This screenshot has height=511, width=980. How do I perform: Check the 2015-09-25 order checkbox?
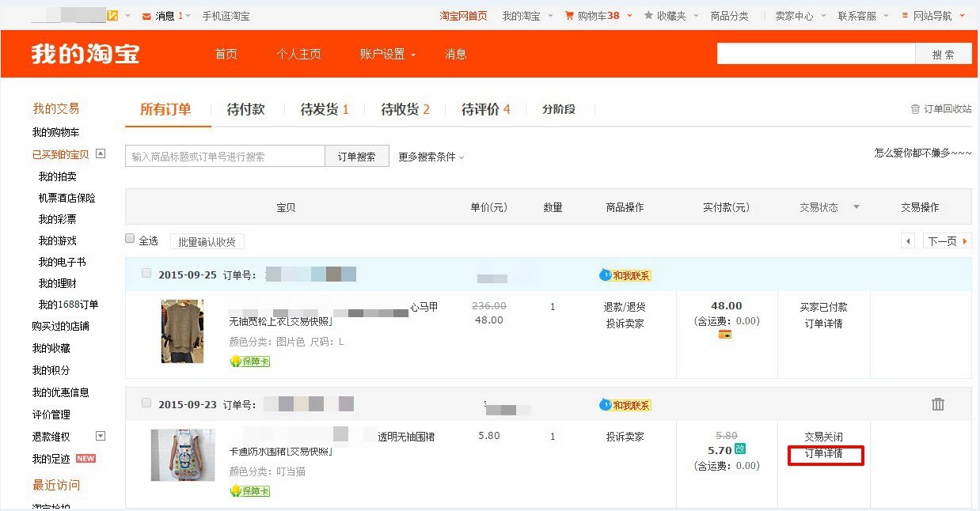coord(146,273)
